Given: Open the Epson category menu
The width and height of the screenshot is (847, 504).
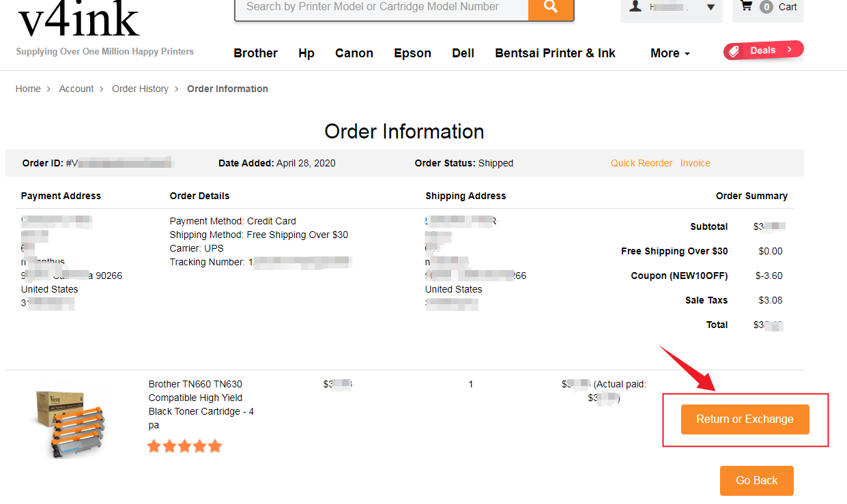Looking at the screenshot, I should pos(412,53).
